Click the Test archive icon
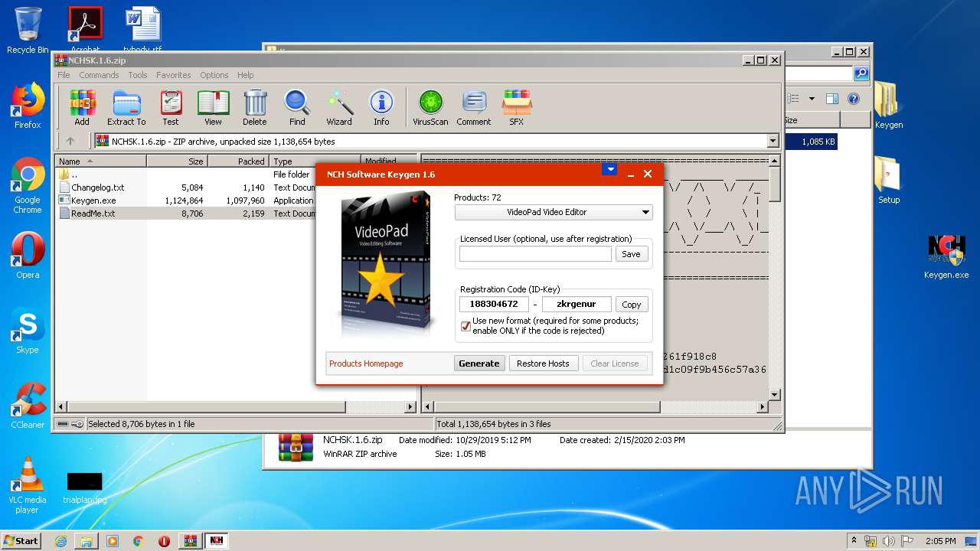The image size is (980, 551). [171, 107]
